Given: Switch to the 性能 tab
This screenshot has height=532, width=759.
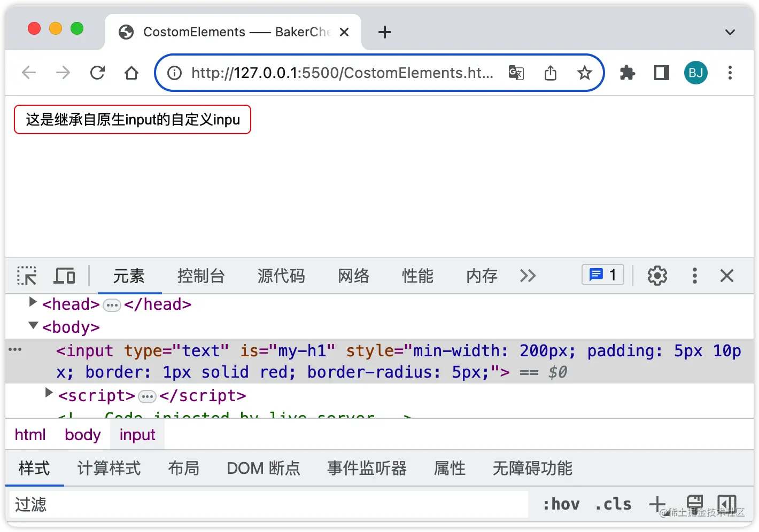Looking at the screenshot, I should pos(417,276).
